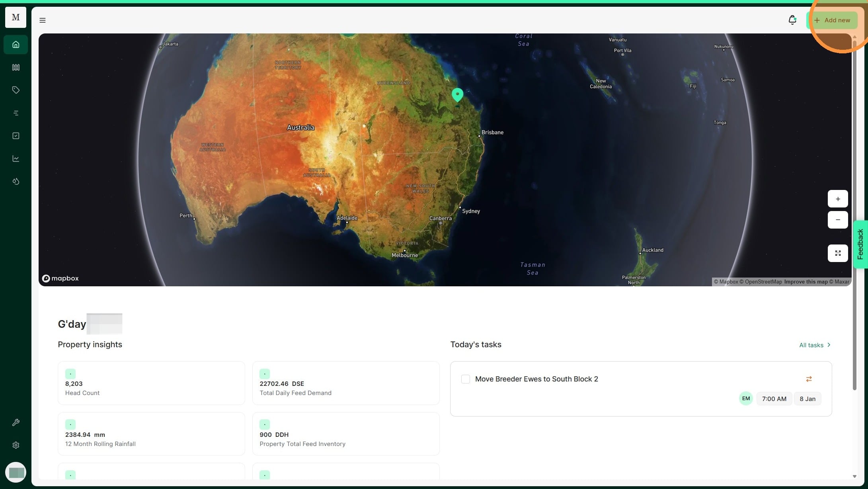Open the notifications bell

click(792, 20)
